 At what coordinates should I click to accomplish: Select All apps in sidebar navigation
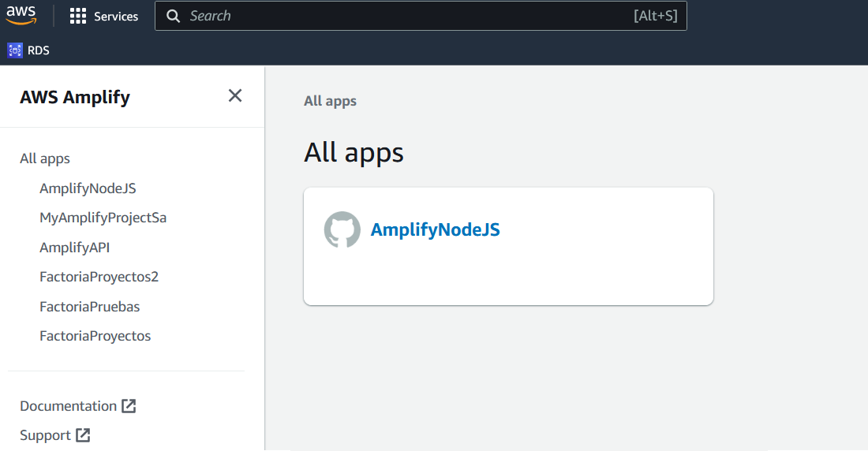click(x=45, y=158)
